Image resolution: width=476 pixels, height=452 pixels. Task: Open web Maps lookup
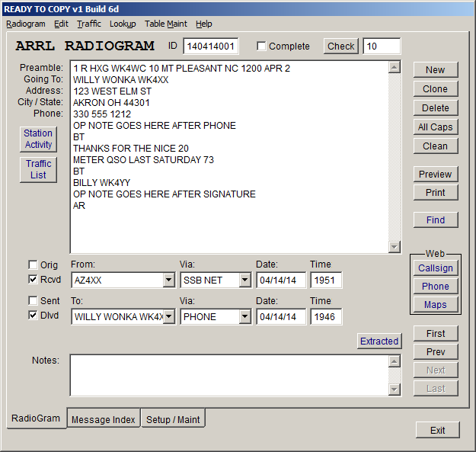[x=436, y=304]
